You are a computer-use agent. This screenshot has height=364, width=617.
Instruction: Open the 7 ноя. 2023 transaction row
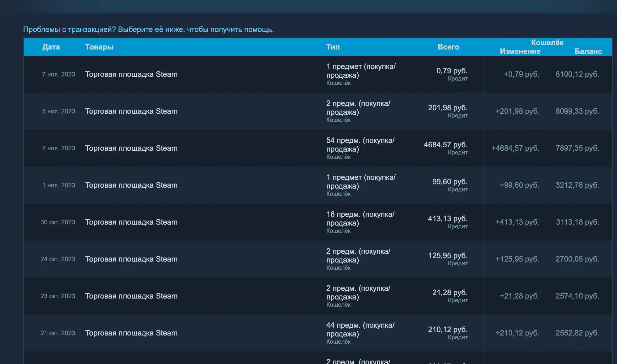click(x=318, y=74)
